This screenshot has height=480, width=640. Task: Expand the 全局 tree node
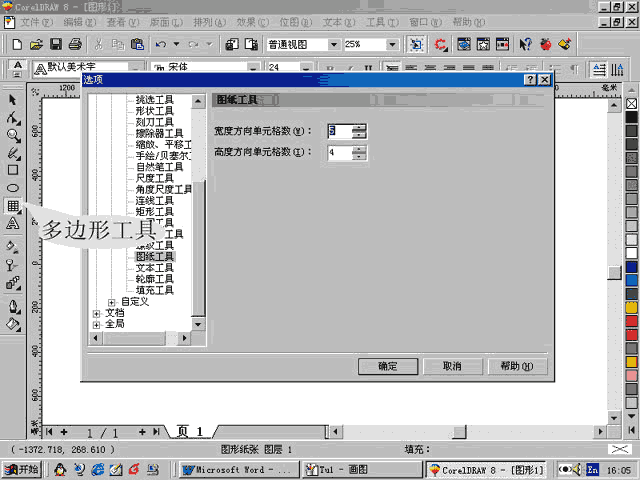click(x=97, y=324)
